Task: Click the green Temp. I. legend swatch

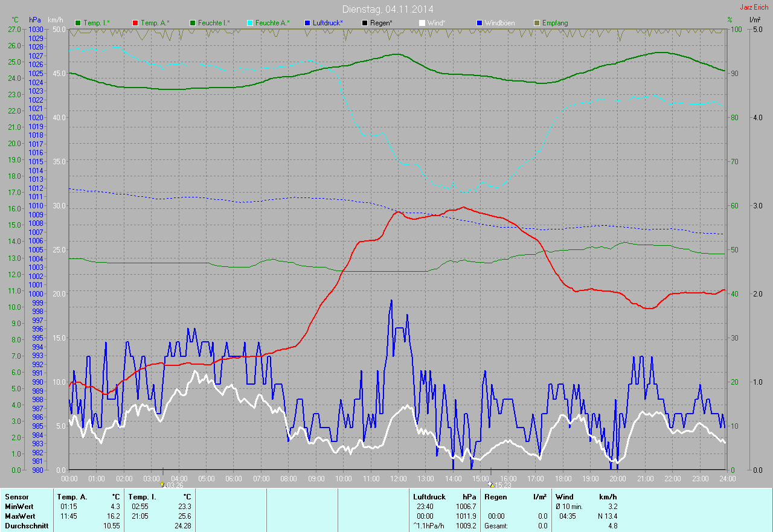Action: [78, 23]
